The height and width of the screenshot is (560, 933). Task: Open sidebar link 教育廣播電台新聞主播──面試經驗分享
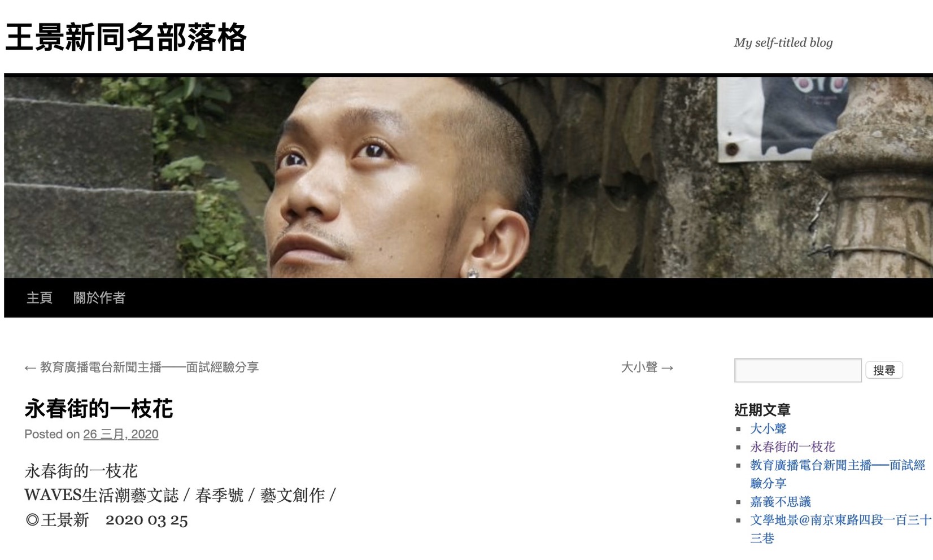838,474
